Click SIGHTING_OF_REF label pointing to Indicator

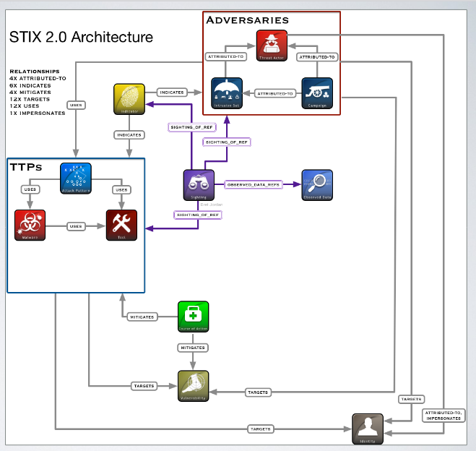[191, 127]
